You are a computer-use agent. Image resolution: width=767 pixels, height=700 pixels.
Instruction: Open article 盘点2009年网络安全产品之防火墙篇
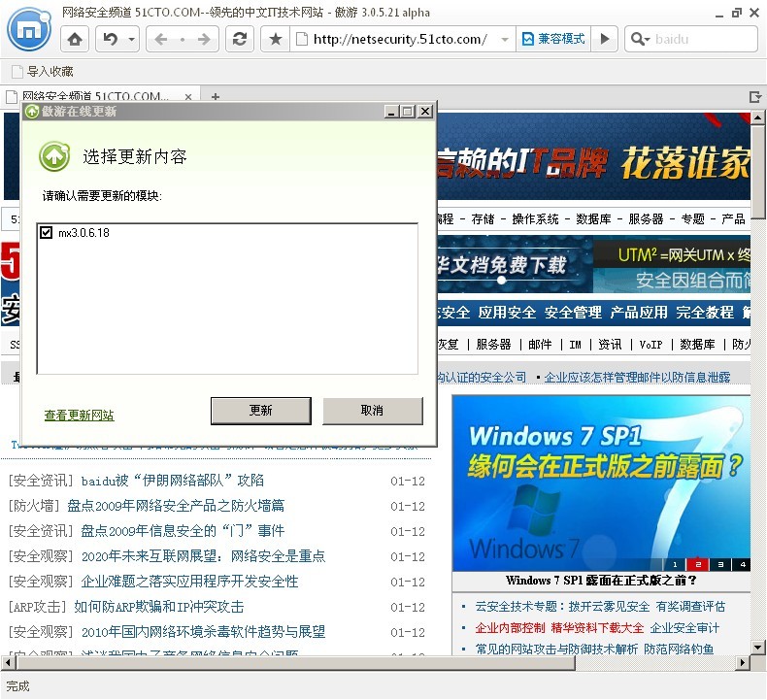click(x=176, y=505)
